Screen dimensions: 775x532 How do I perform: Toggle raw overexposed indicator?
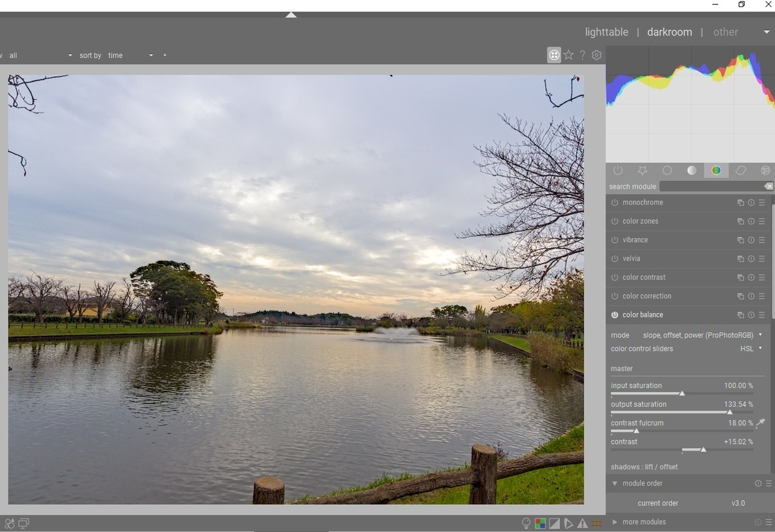[541, 524]
